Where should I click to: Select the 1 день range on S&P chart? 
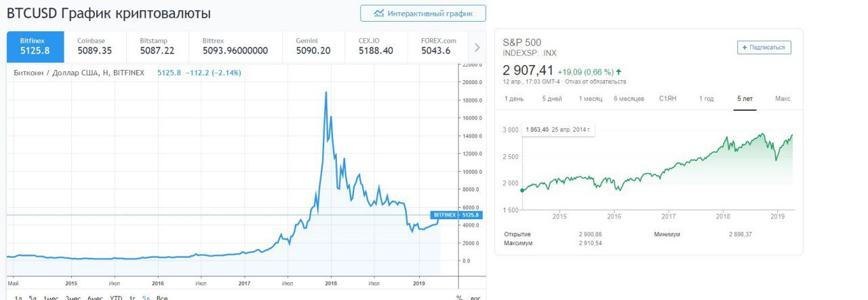(x=514, y=98)
